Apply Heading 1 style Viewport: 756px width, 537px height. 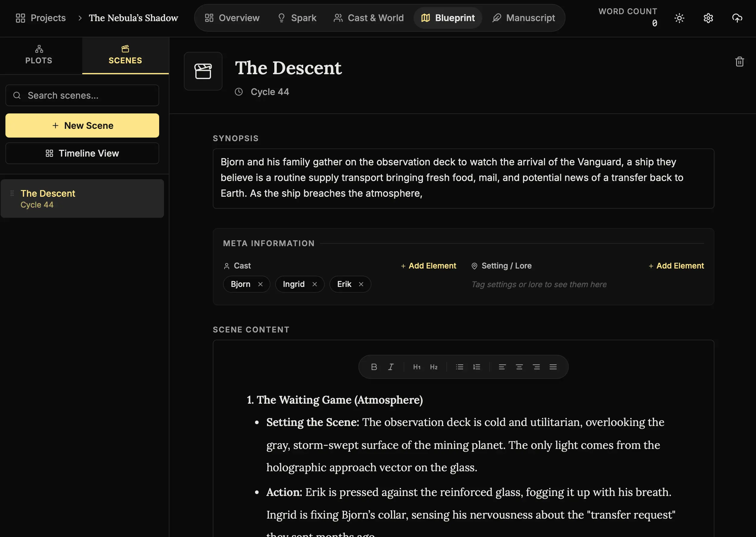point(417,367)
